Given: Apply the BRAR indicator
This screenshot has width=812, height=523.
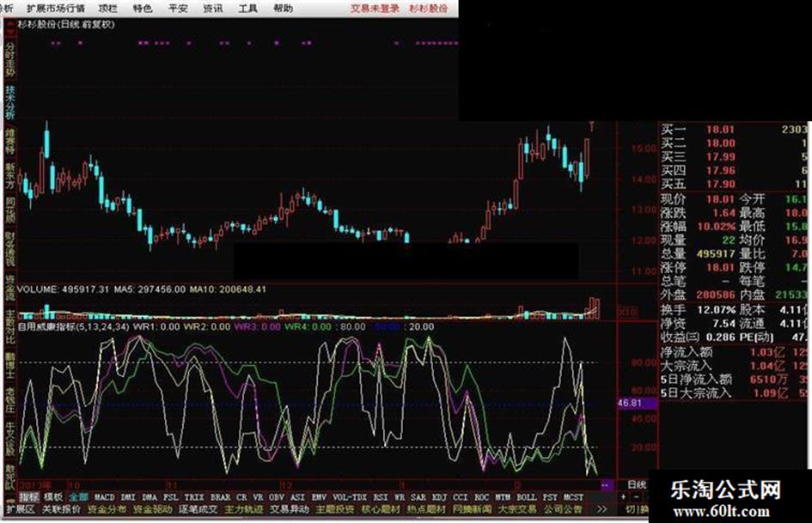Looking at the screenshot, I should click(221, 497).
